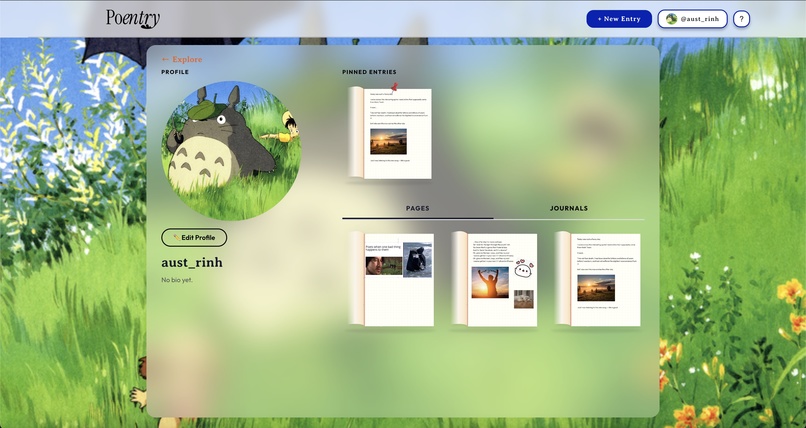
Task: Go back via the Explore link
Action: (182, 59)
